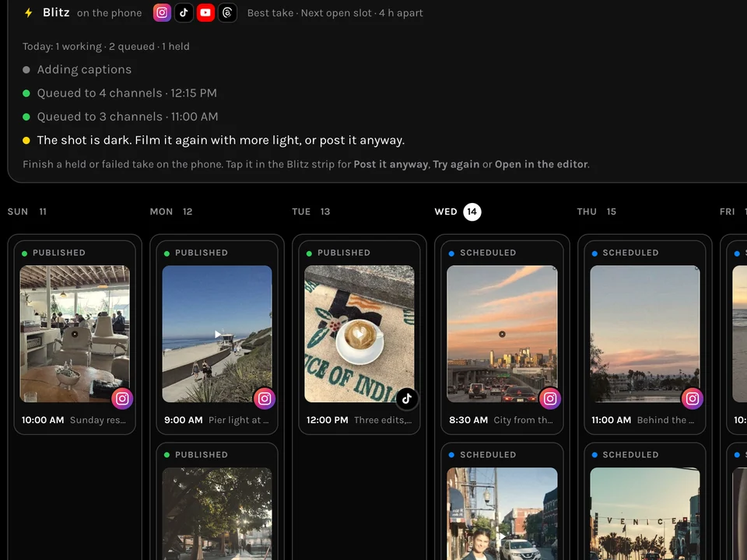Click Instagram badge on Behind the post
Screen dimensions: 747x560
pos(693,398)
